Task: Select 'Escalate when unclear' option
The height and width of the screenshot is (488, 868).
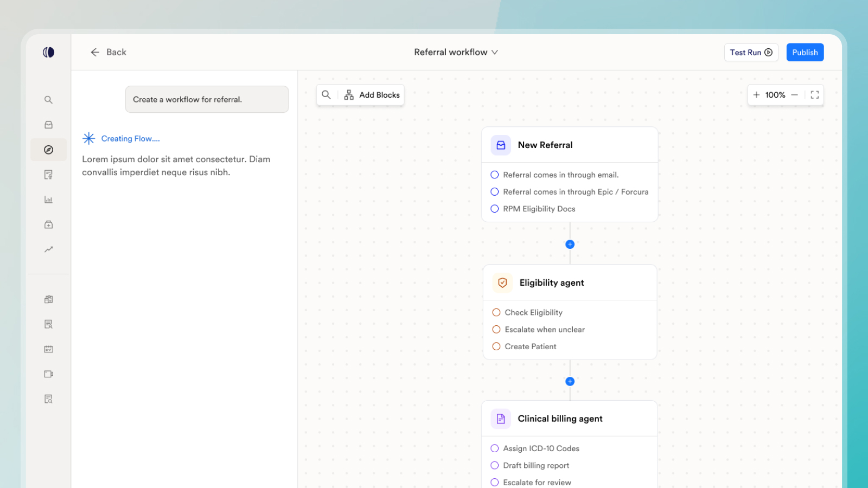Action: click(x=538, y=330)
